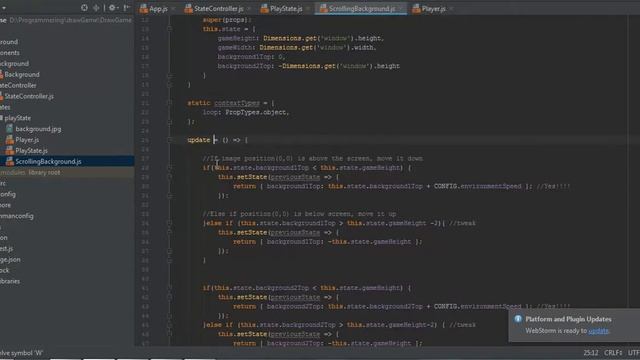The width and height of the screenshot is (640, 360).
Task: Collapse the background2Top if-block fold marker
Action: [x=169, y=288]
